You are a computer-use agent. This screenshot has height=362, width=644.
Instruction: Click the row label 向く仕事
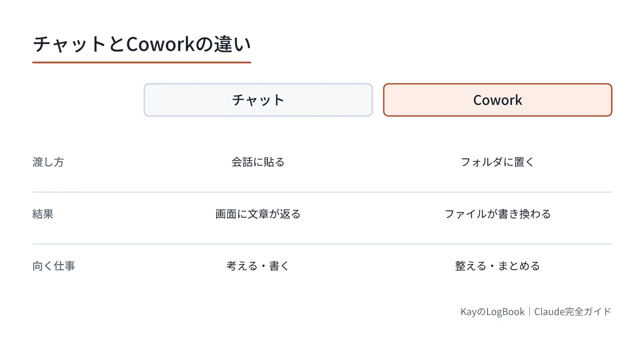54,266
